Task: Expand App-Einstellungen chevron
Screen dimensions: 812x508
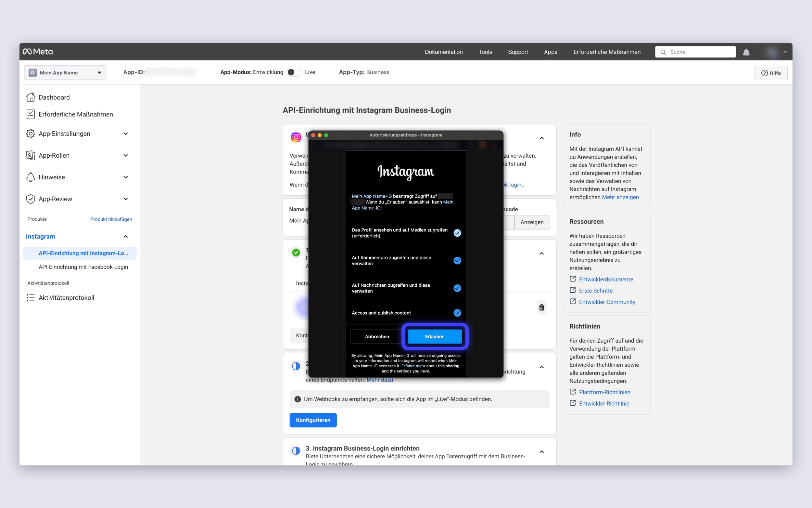Action: pyautogui.click(x=126, y=134)
